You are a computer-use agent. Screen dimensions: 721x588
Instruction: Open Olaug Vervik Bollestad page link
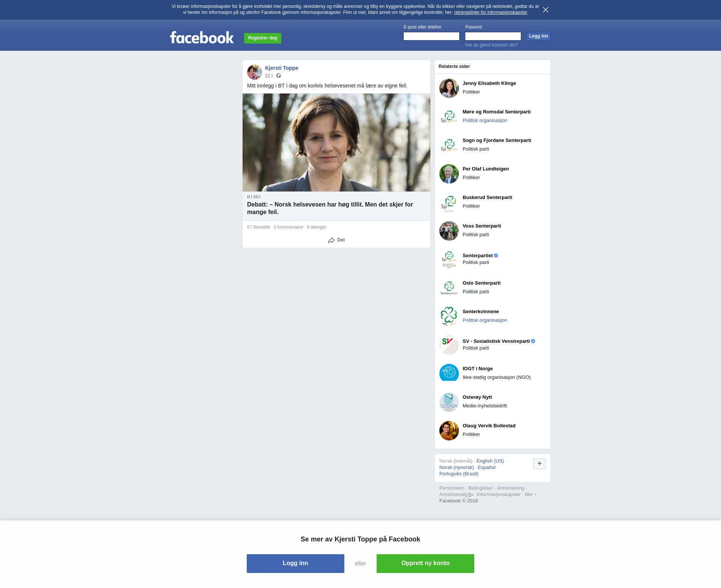489,426
